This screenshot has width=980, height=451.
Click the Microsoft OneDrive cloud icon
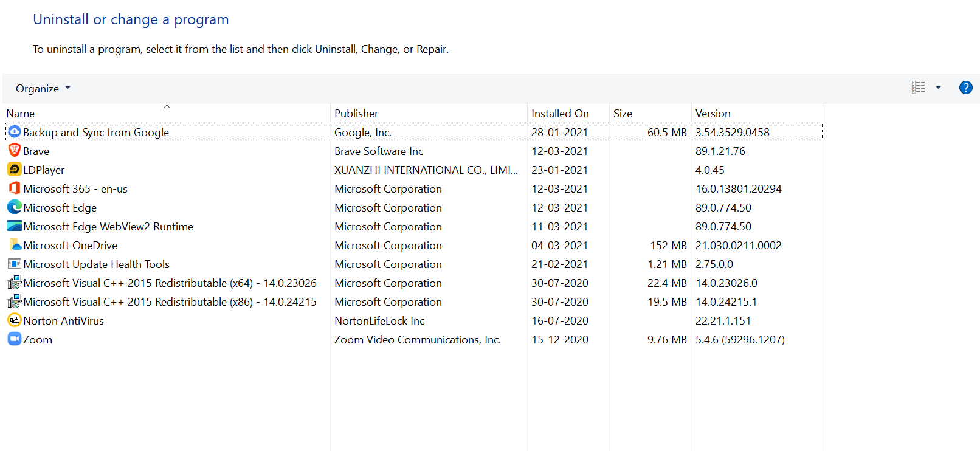[x=15, y=245]
